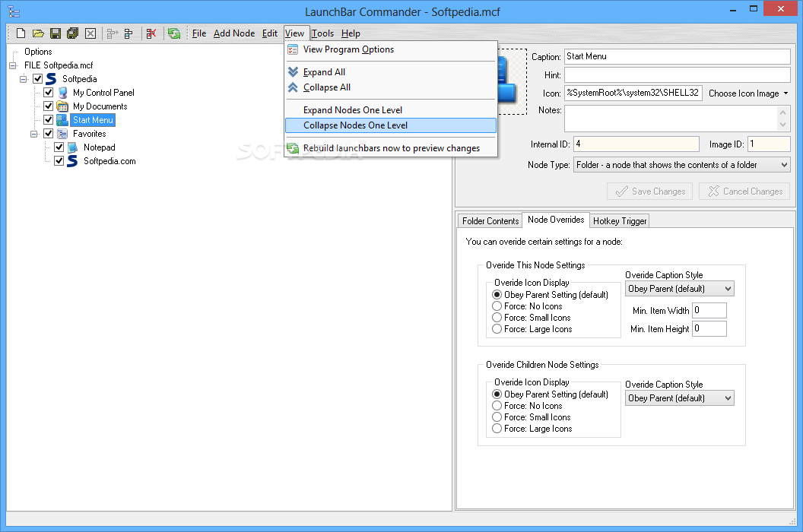This screenshot has width=803, height=532.
Task: Uncheck the Notepad node checkbox
Action: tap(59, 147)
